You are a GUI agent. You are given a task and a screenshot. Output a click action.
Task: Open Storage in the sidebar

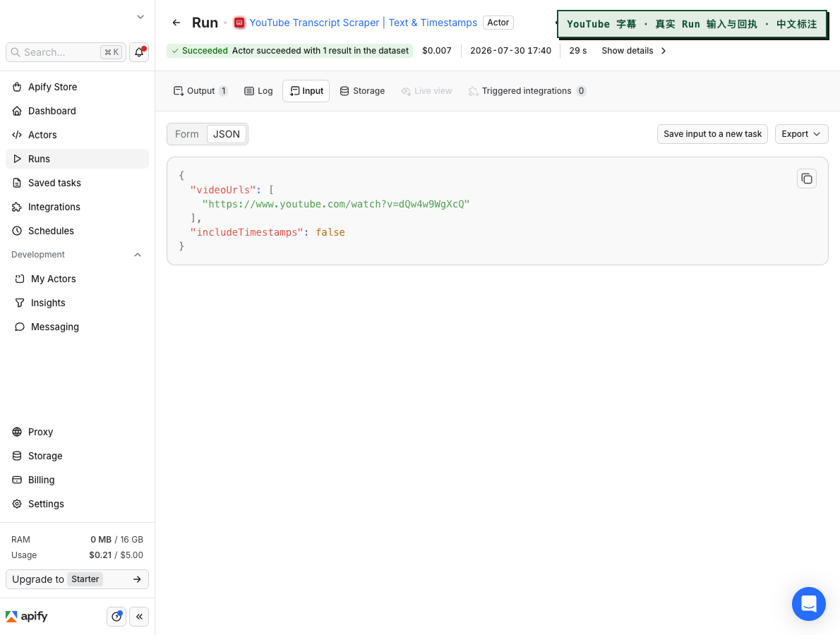(x=77, y=456)
